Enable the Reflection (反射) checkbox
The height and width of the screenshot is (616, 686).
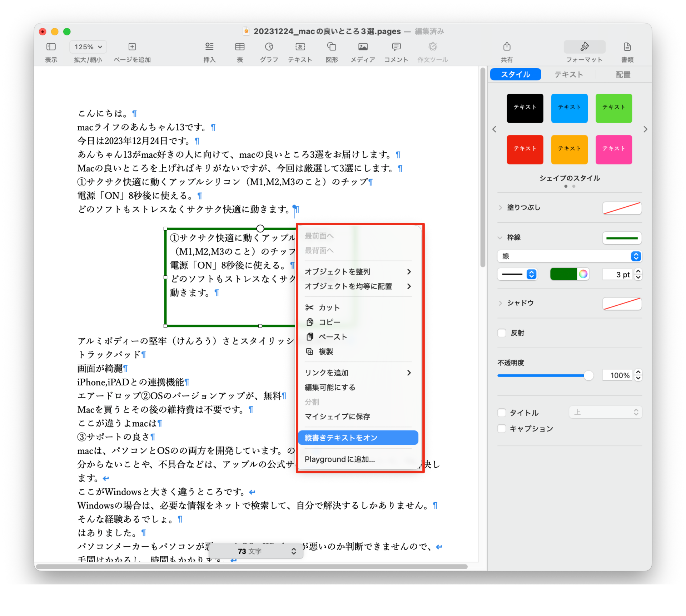coord(502,333)
